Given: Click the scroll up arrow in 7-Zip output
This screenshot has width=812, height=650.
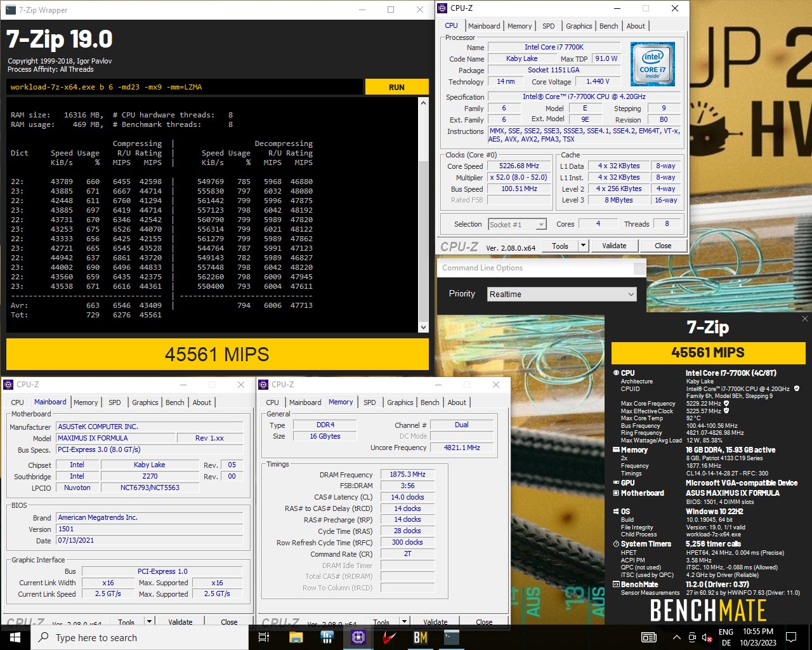Looking at the screenshot, I should [424, 103].
